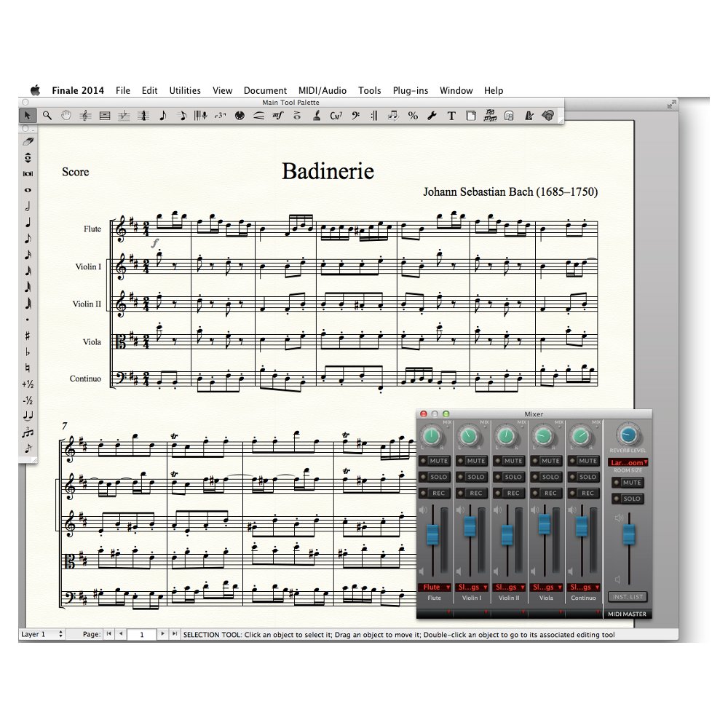Choose the quarter note duration
The height and width of the screenshot is (728, 728).
point(28,222)
